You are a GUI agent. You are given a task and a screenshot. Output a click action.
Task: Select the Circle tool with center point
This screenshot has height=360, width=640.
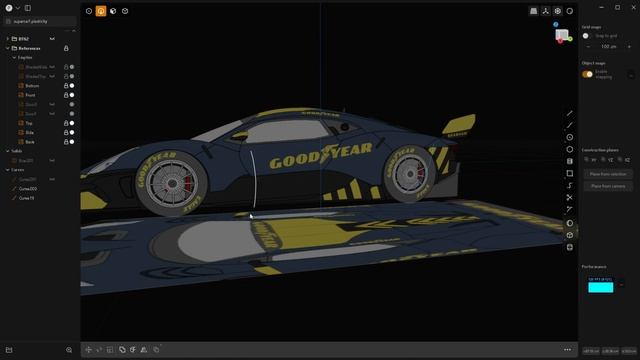coord(570,137)
